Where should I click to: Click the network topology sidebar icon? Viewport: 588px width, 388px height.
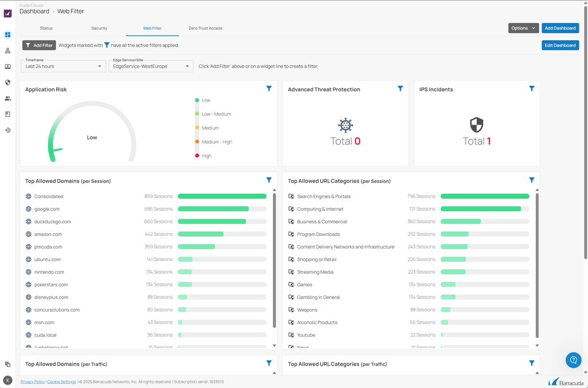click(x=7, y=51)
